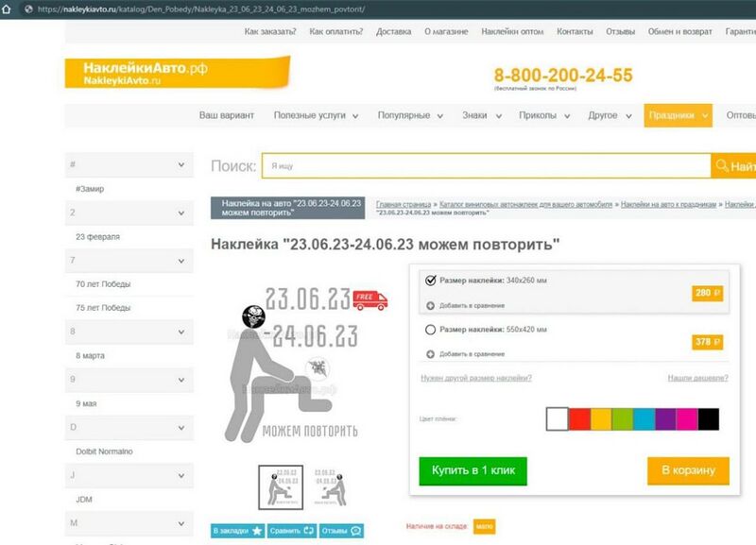Screen dimensions: 756x545
Task: Open the Нашли дешевле? link
Action: pyautogui.click(x=697, y=378)
